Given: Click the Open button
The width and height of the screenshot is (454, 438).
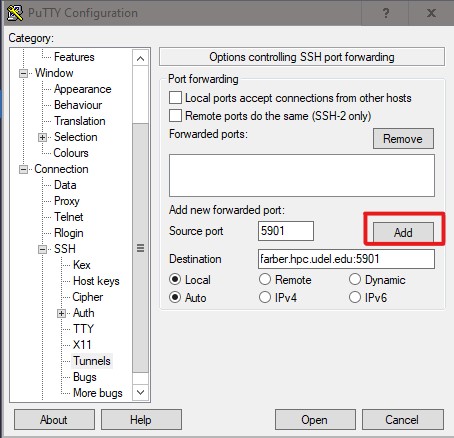Looking at the screenshot, I should tap(315, 420).
